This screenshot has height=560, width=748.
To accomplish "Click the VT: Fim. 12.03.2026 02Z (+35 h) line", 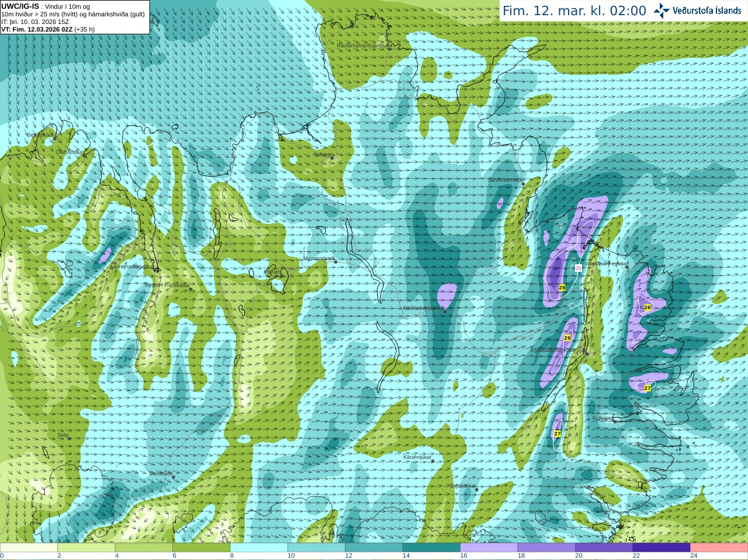I will point(48,29).
